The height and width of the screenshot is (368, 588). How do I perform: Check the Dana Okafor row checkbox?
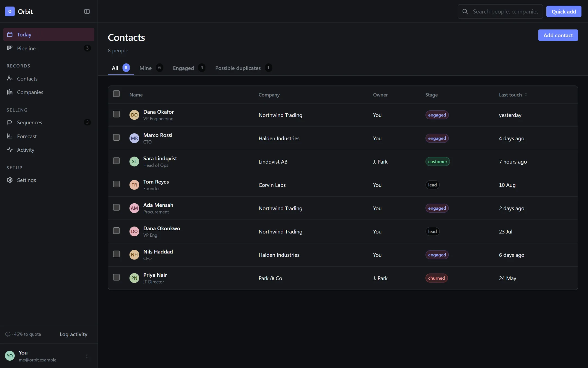pos(116,114)
